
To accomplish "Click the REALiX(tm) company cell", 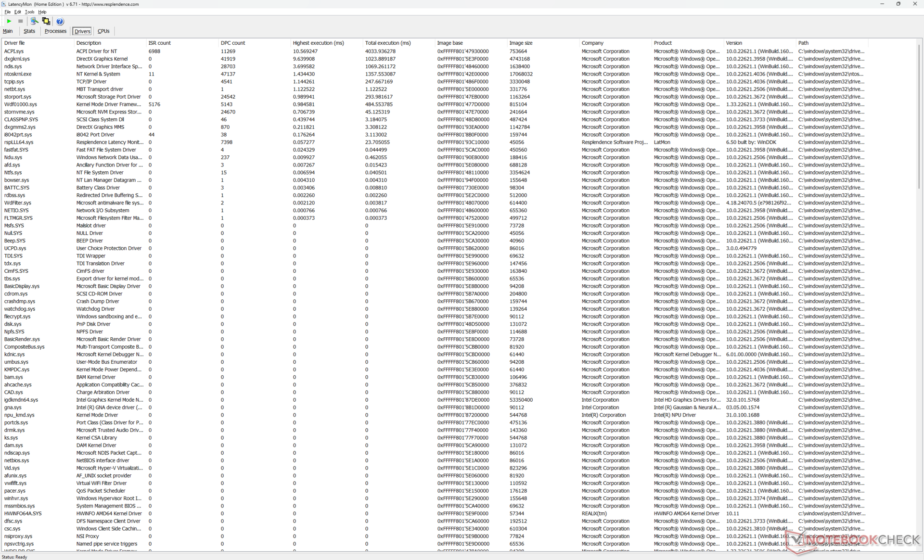I will click(594, 513).
